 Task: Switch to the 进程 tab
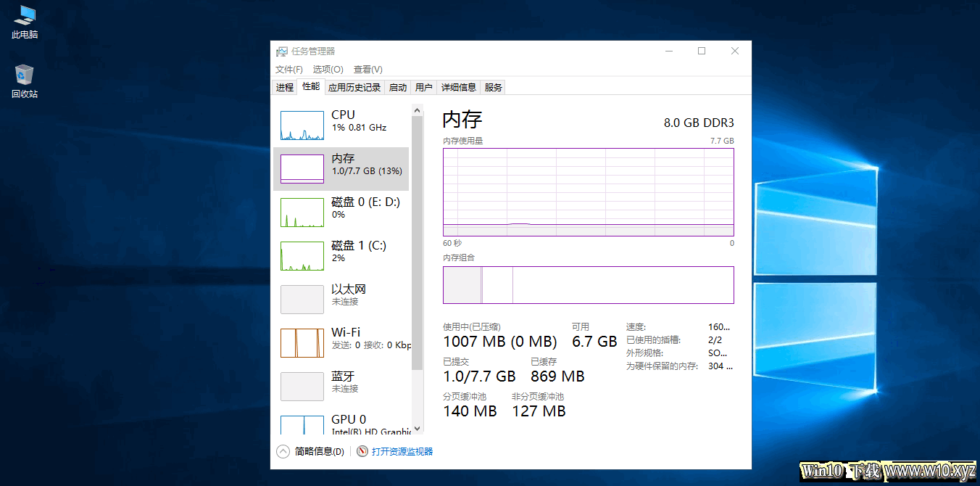[284, 87]
